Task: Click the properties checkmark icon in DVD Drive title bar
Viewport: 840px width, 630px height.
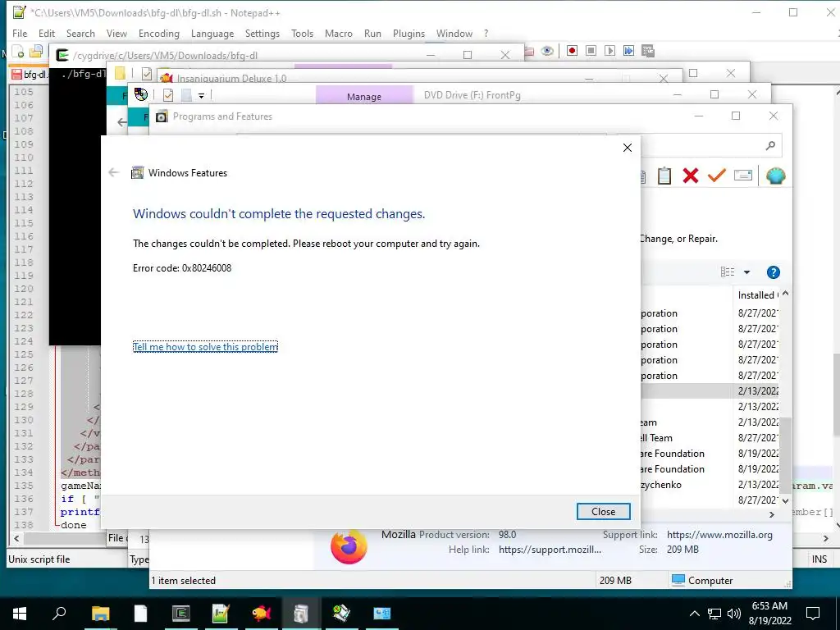Action: click(168, 95)
